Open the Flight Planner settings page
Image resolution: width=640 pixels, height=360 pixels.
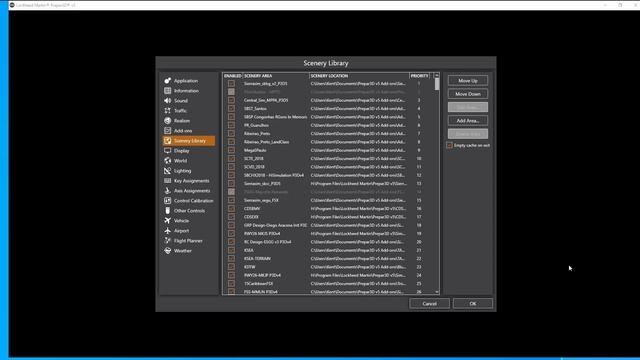click(x=189, y=241)
